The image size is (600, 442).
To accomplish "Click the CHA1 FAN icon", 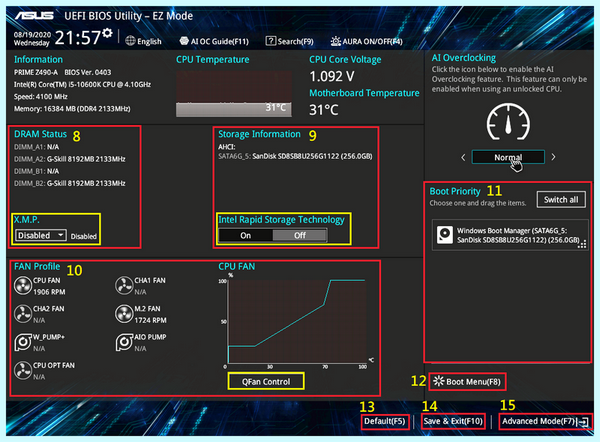I will click(124, 285).
